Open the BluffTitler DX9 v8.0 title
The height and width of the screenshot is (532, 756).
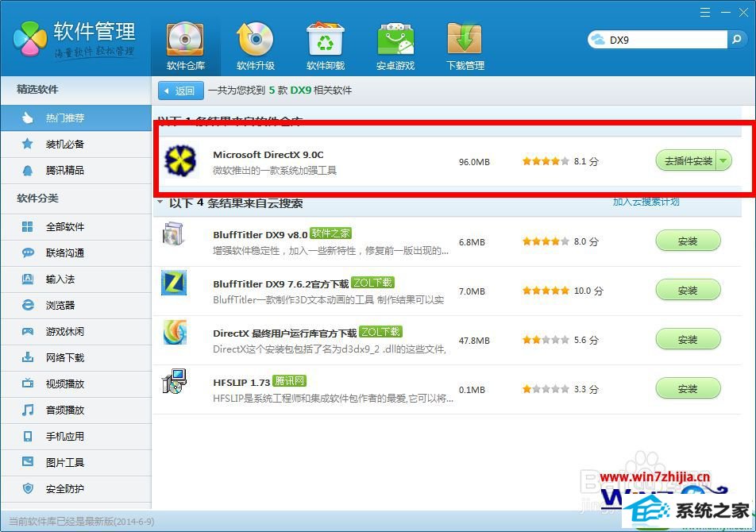click(x=260, y=235)
